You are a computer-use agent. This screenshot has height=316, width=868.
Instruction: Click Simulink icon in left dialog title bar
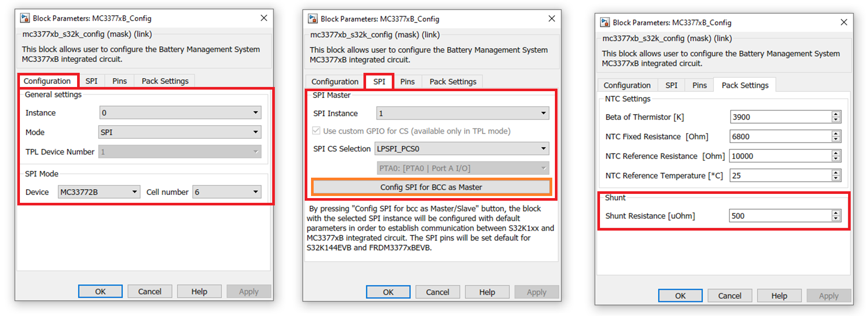click(25, 18)
